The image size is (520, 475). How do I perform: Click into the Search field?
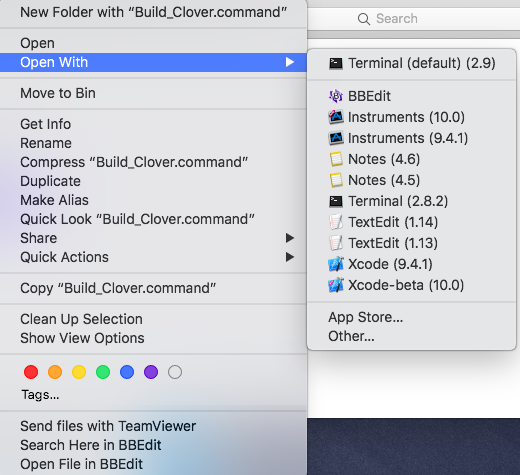point(413,19)
